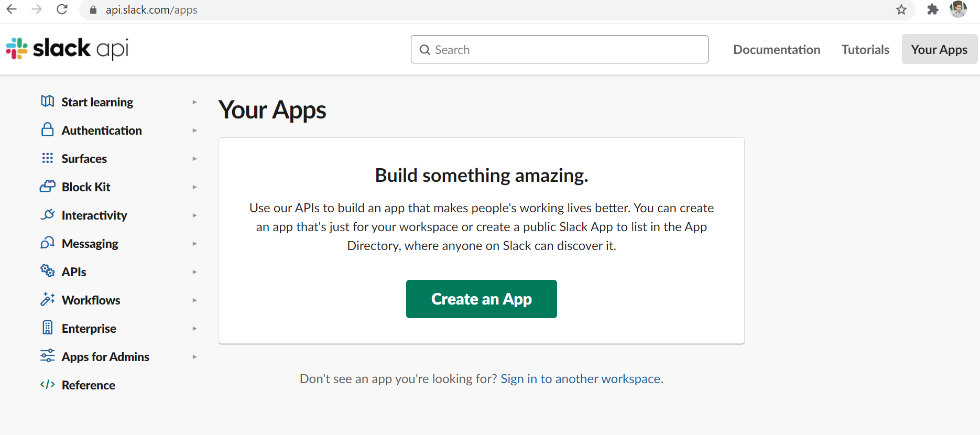Image resolution: width=980 pixels, height=435 pixels.
Task: Click the Interactivity plug icon
Action: (x=48, y=214)
